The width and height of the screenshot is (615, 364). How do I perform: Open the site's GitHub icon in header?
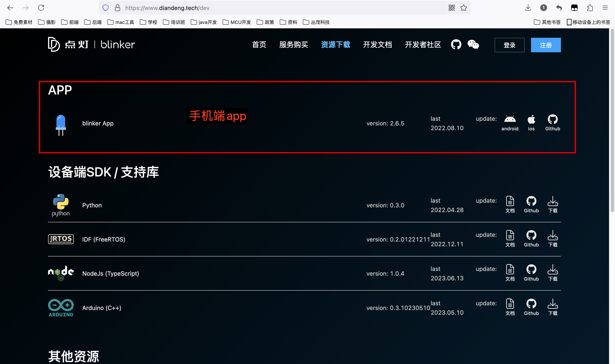(456, 44)
